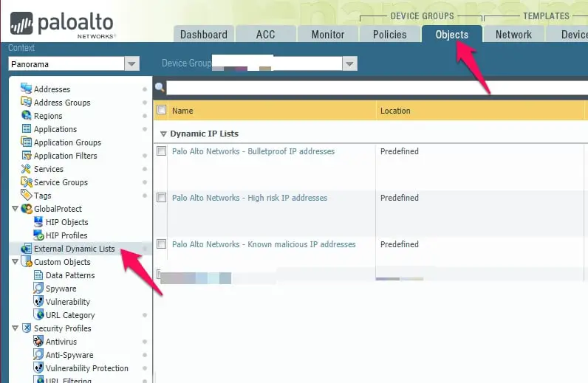Select Address Groups in the sidebar
The width and height of the screenshot is (588, 383).
click(x=62, y=103)
